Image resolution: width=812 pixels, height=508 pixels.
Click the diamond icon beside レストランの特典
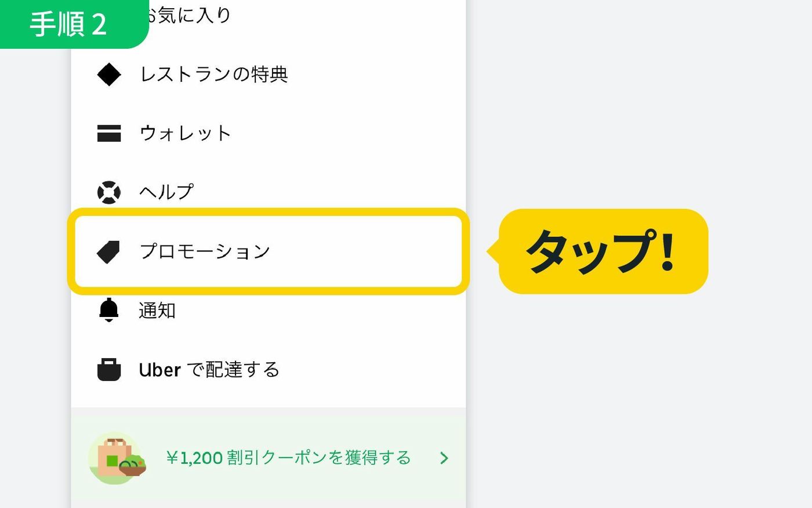pos(109,74)
